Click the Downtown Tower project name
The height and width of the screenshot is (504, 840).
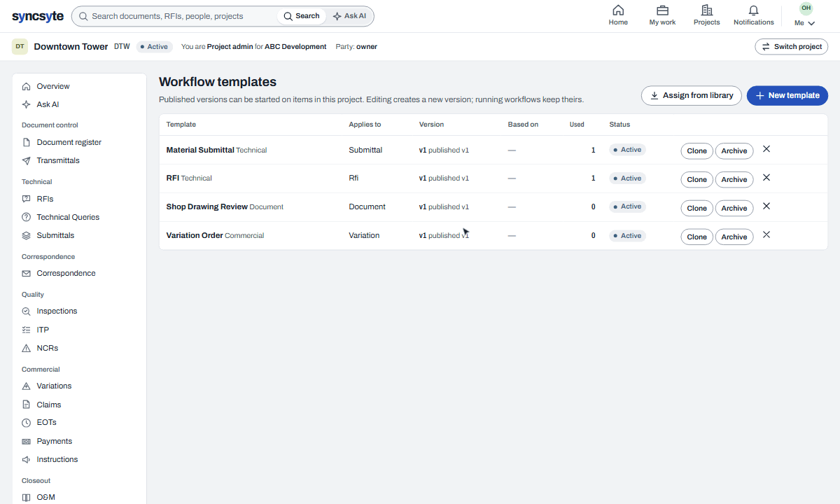click(71, 47)
